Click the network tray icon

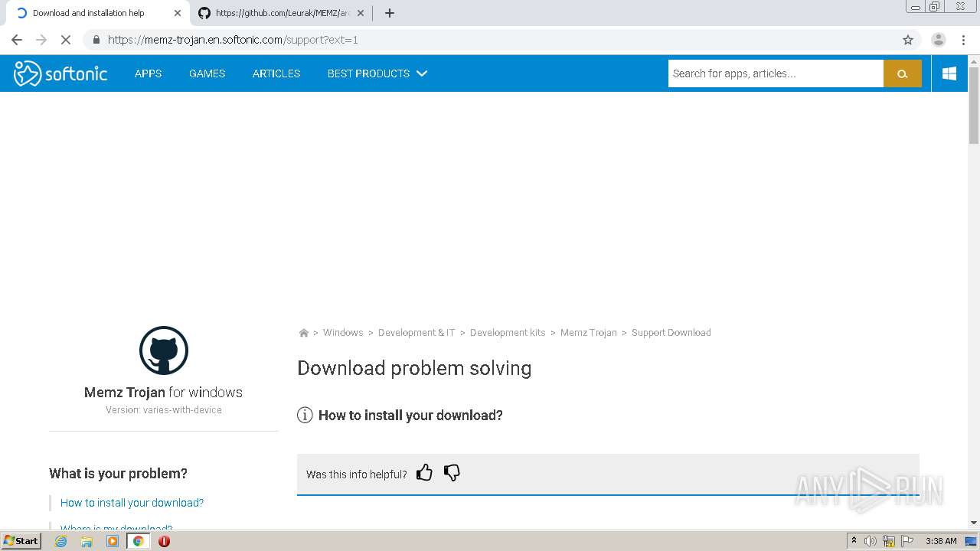point(889,541)
